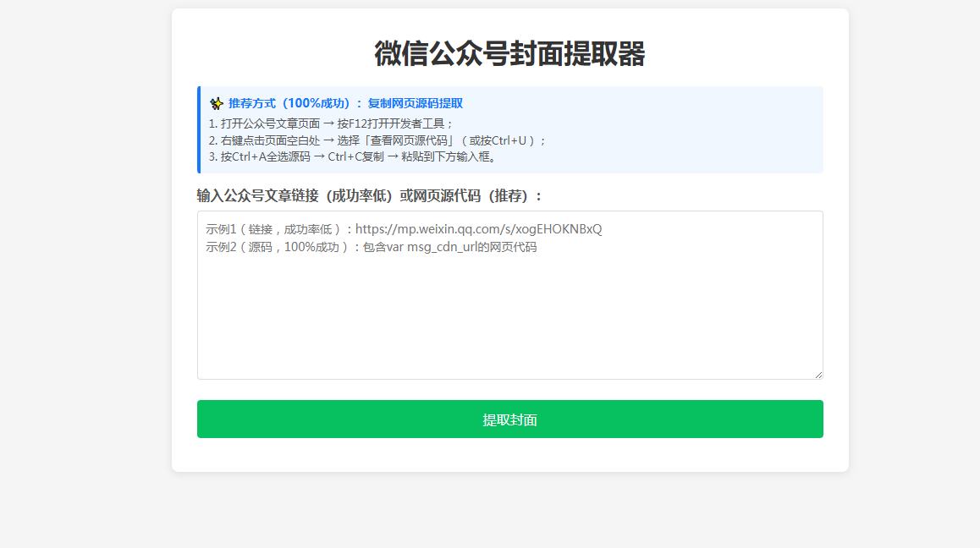Click the 微信公众号封面提取器 page title
Image resolution: width=980 pixels, height=548 pixels.
[x=509, y=53]
